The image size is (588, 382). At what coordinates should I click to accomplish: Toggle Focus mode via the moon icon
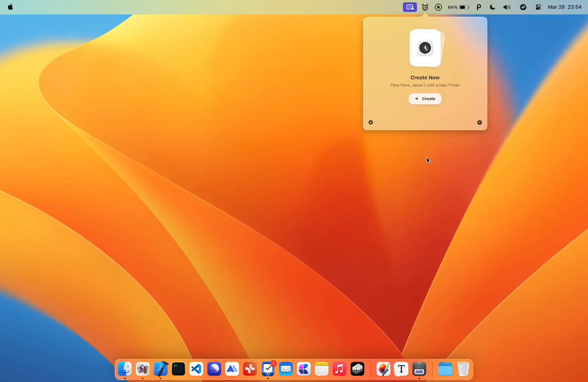point(492,7)
